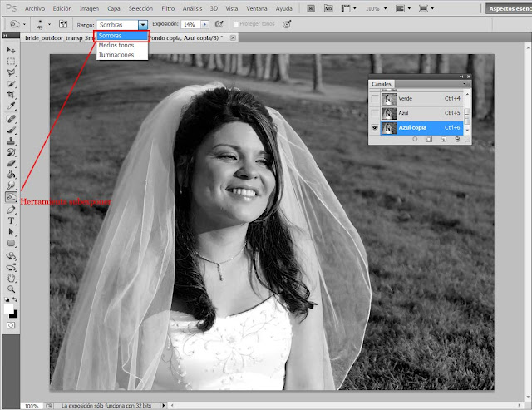Select the Dodge tool below Paint Bucket

pos(11,185)
